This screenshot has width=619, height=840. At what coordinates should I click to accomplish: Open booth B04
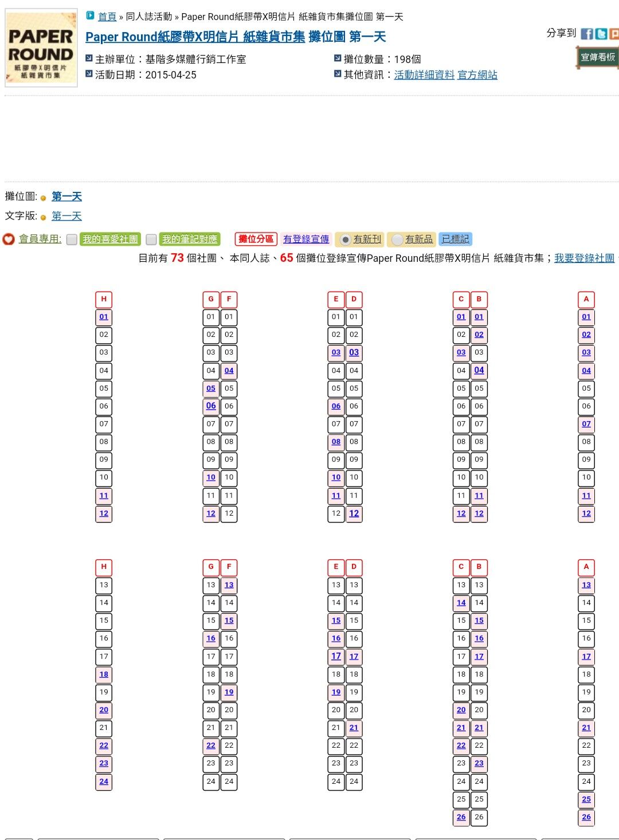pos(479,371)
